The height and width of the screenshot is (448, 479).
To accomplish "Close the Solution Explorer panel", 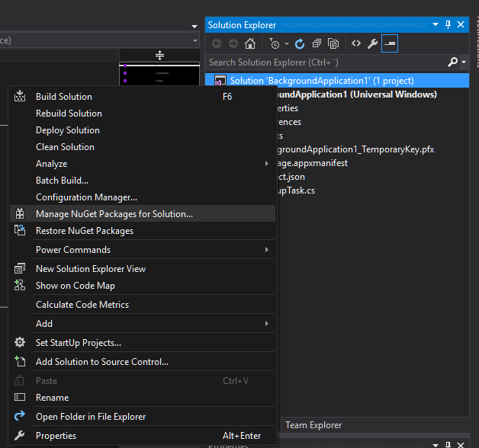I will [x=461, y=24].
